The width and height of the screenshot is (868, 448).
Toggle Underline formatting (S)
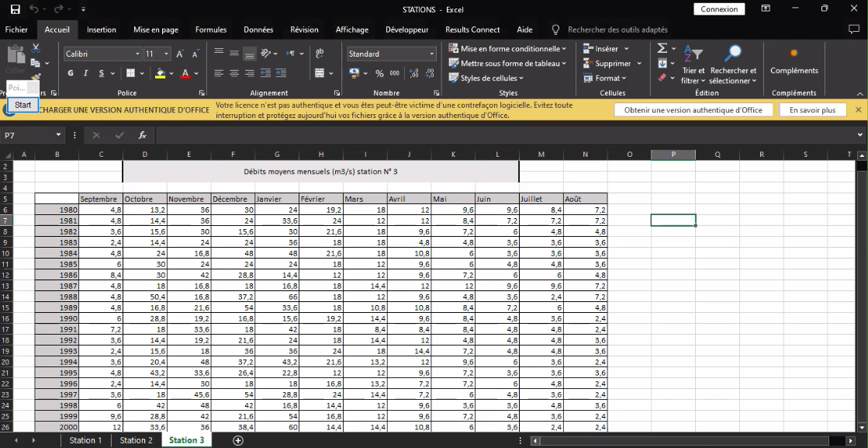pyautogui.click(x=102, y=73)
